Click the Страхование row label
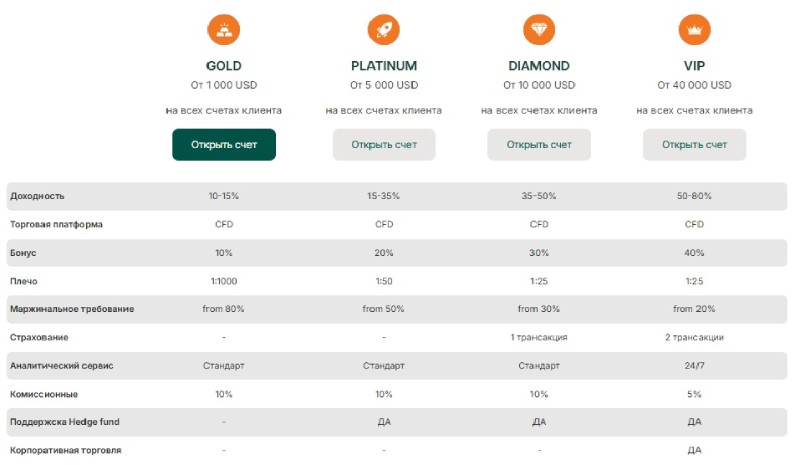The image size is (800, 465). tap(40, 337)
